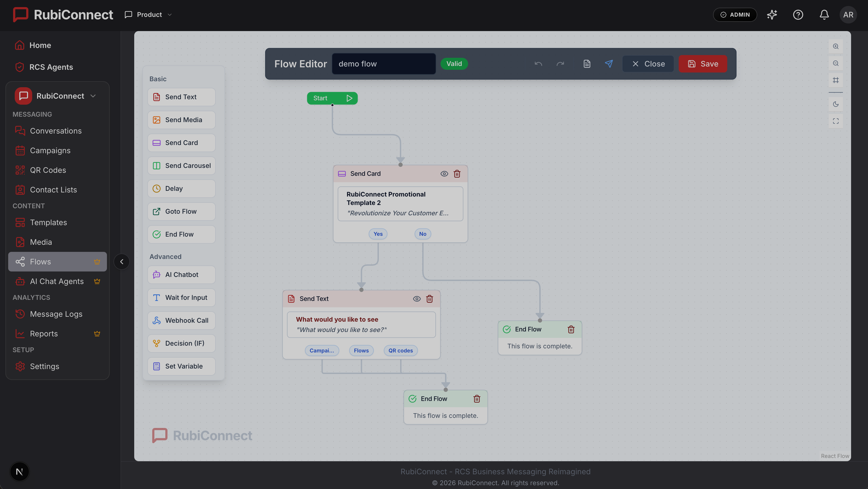Select Flows in sidebar

57,262
